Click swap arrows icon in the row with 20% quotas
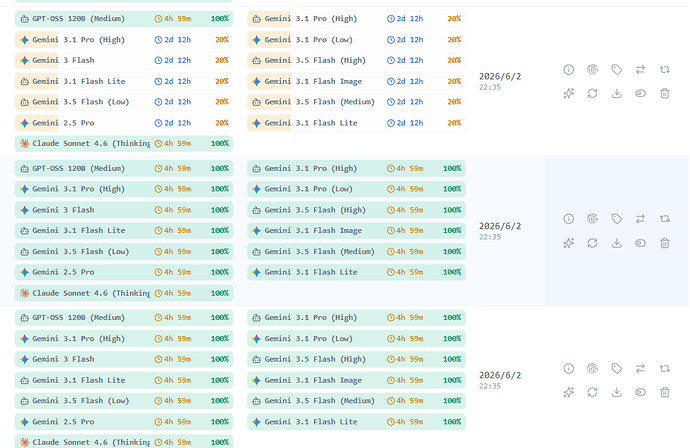This screenshot has width=690, height=448. [640, 70]
